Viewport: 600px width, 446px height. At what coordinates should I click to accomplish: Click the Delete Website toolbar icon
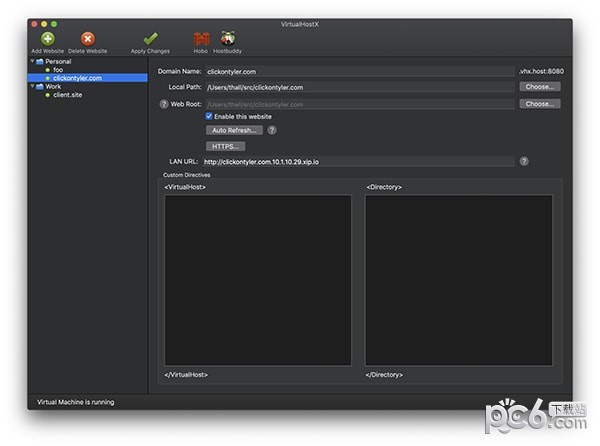click(88, 39)
